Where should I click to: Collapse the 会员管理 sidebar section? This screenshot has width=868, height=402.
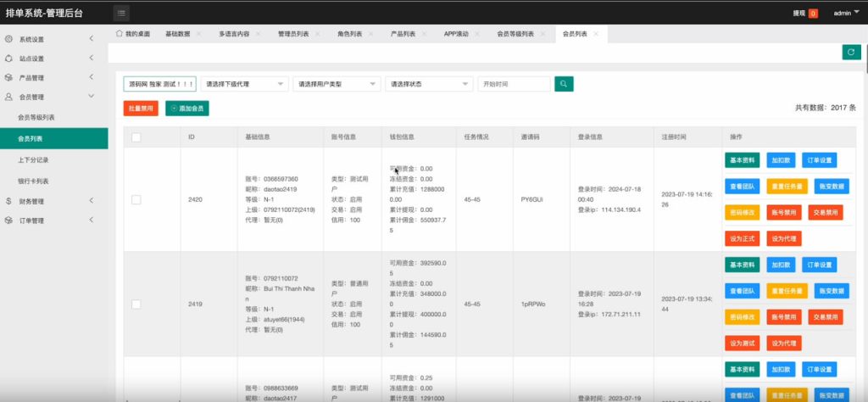[x=53, y=97]
